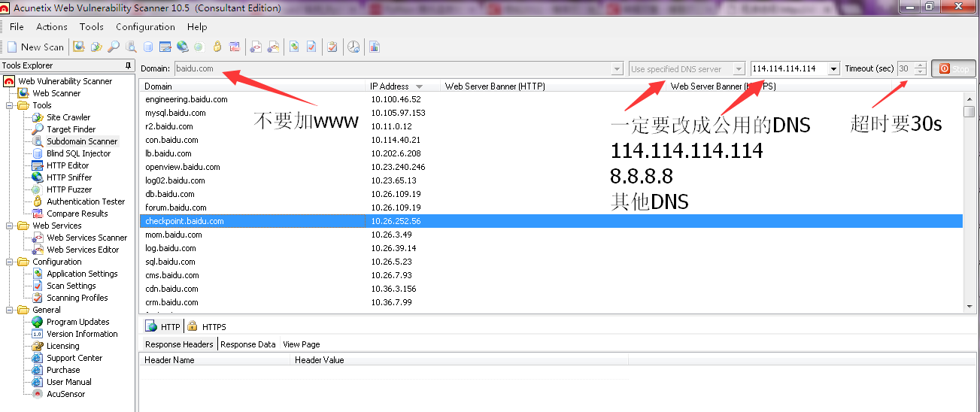Open HTTP Fuzzer using the toolbar icon
Image resolution: width=980 pixels, height=412 pixels.
[199, 47]
